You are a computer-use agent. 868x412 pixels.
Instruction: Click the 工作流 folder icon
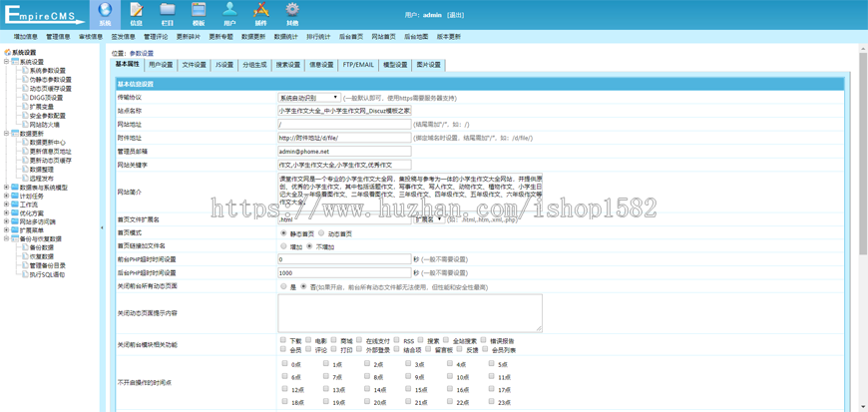(15, 205)
